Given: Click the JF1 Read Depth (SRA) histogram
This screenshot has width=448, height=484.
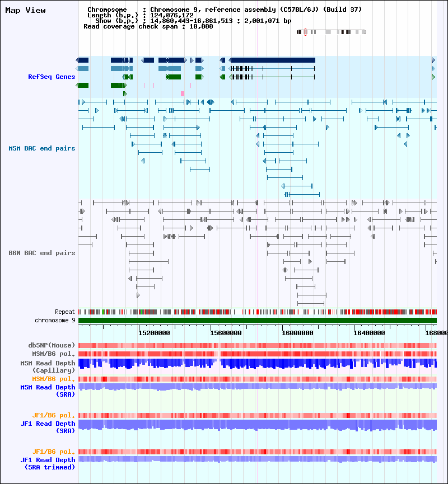Looking at the screenshot, I should point(258,425).
